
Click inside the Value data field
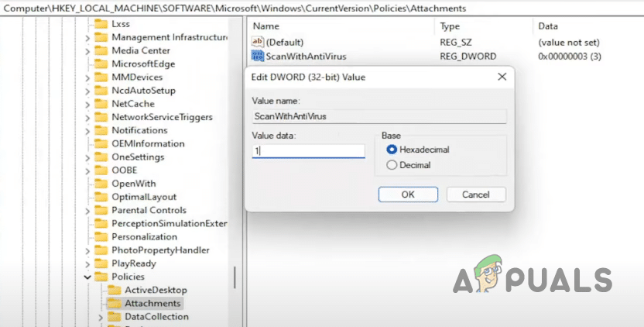309,151
